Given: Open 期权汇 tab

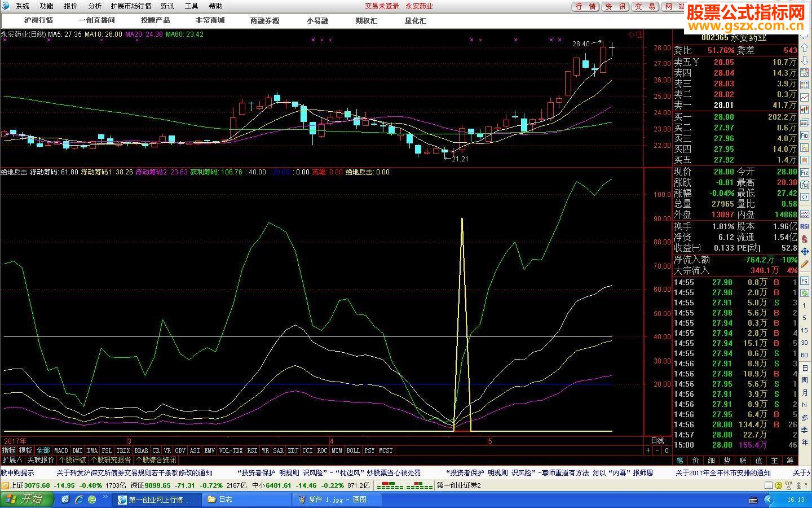Looking at the screenshot, I should [x=367, y=20].
